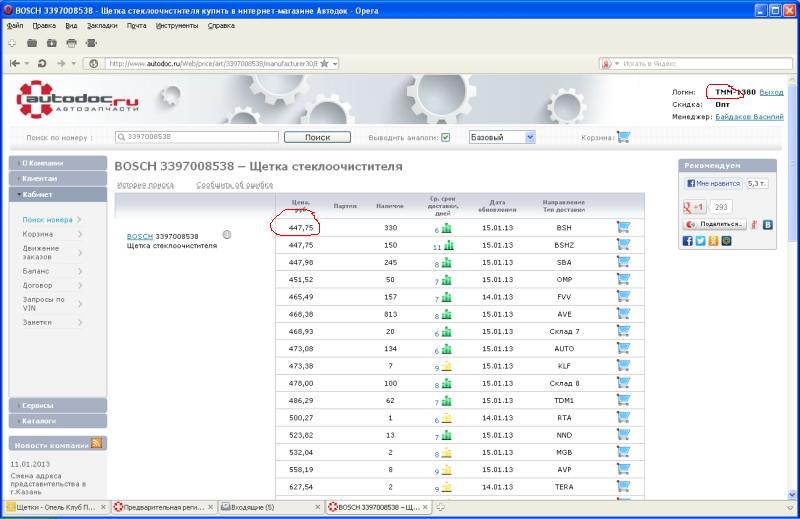Open the Файл menu
The width and height of the screenshot is (800, 519).
15,26
